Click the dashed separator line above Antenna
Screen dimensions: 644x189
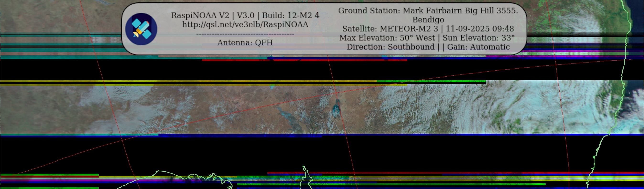[245, 34]
